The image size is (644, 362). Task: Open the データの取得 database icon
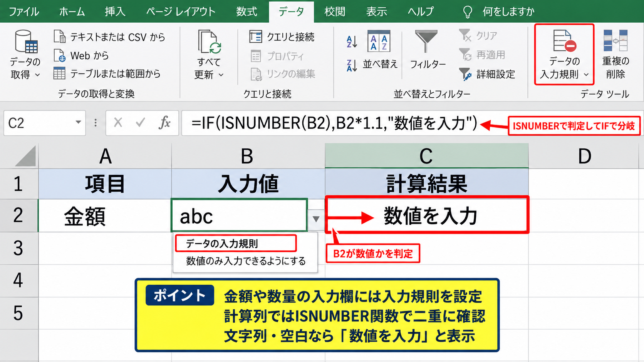click(26, 42)
